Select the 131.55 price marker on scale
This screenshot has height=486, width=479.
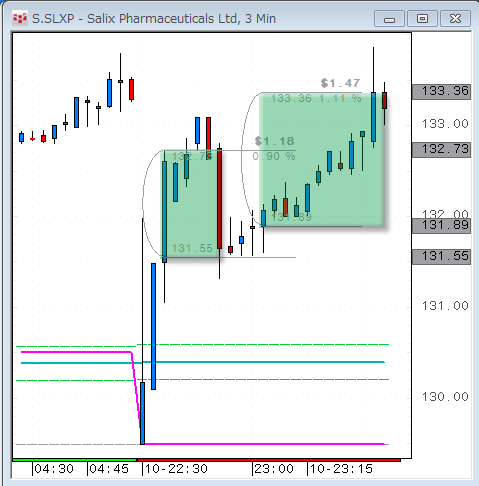[441, 257]
